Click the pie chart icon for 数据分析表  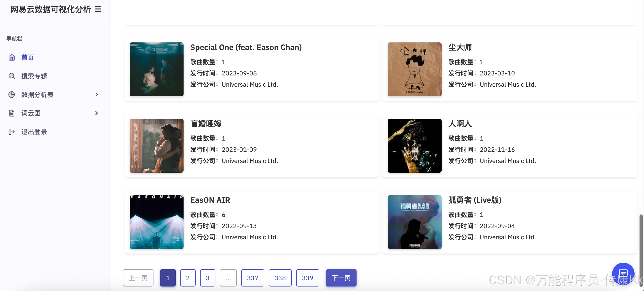tap(11, 95)
